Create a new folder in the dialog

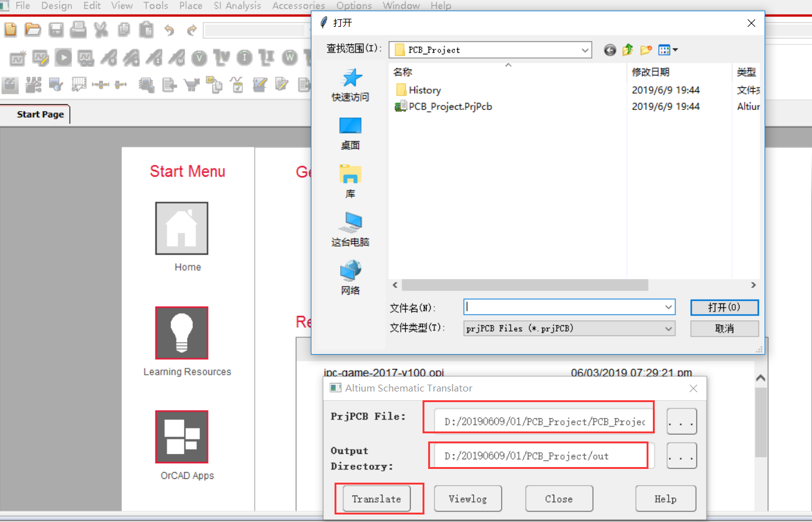click(x=646, y=50)
